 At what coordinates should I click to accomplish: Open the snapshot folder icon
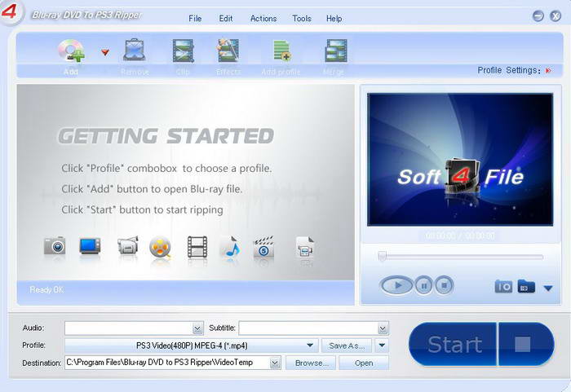tap(526, 286)
